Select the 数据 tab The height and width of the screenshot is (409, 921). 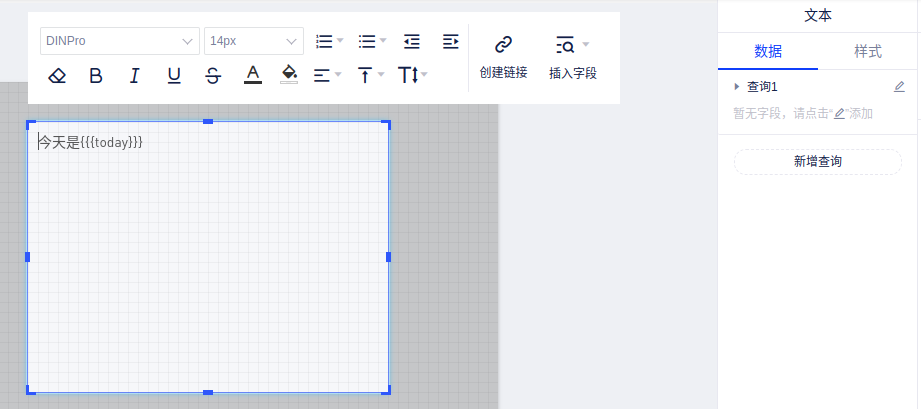[x=768, y=52]
